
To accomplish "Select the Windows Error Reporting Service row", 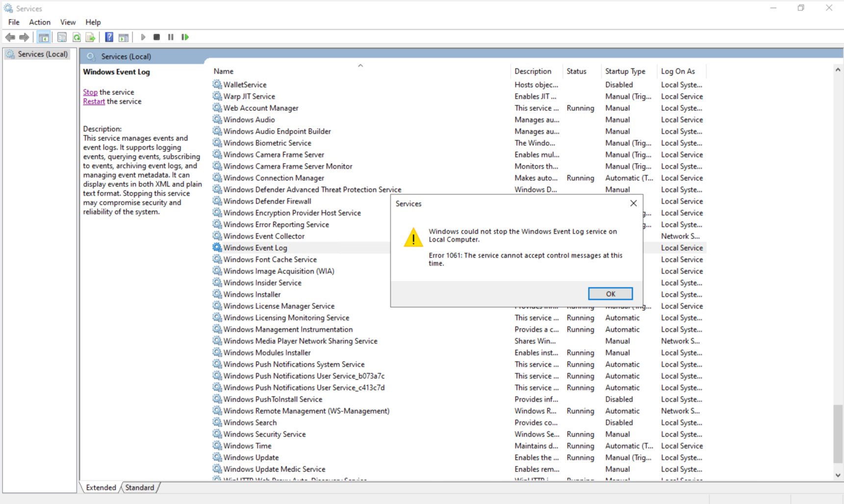I will coord(301,225).
